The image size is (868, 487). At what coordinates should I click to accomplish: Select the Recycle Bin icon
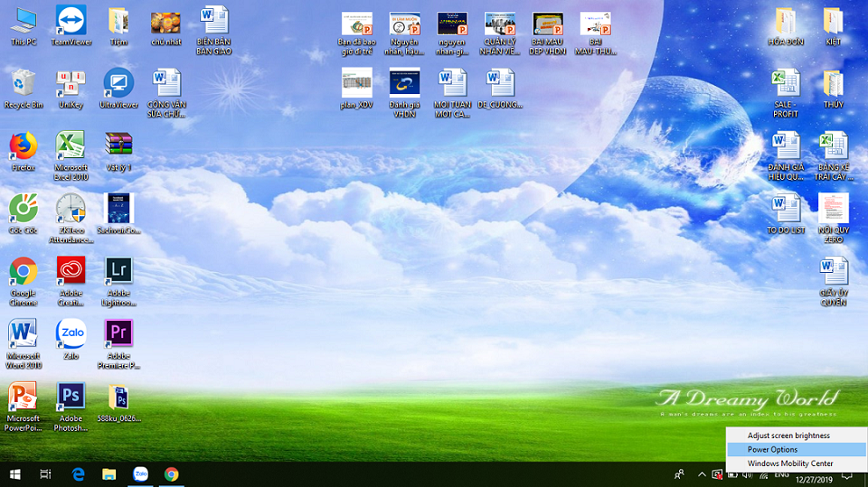(23, 83)
